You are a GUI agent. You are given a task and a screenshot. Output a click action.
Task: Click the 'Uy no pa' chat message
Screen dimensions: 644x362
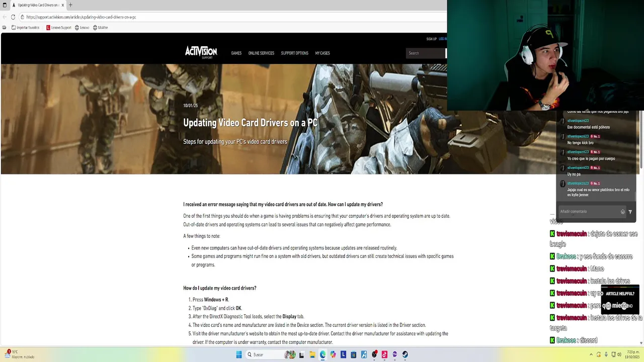pos(574,174)
